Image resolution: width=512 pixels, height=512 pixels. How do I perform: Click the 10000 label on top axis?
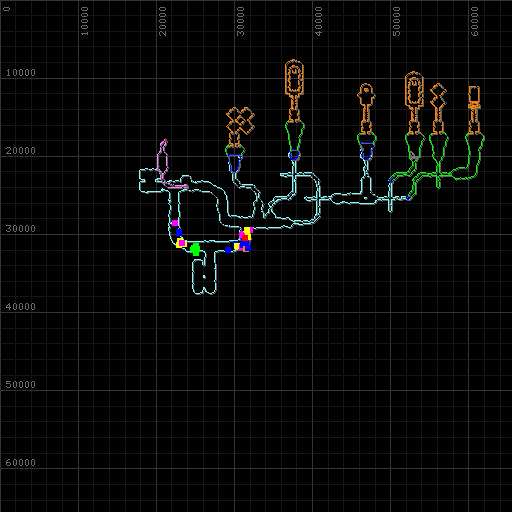pos(84,21)
